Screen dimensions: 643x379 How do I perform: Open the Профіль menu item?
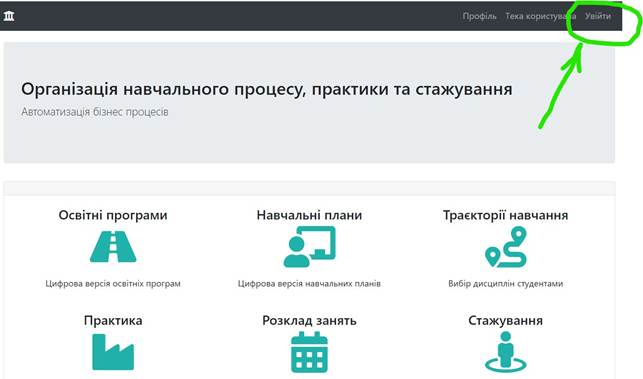[x=479, y=16]
